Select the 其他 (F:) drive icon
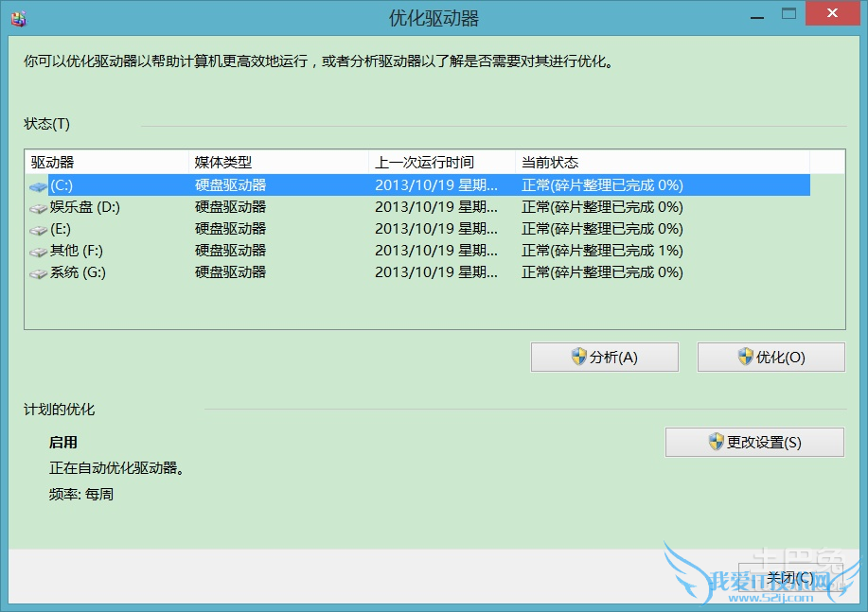The image size is (868, 612). (38, 253)
